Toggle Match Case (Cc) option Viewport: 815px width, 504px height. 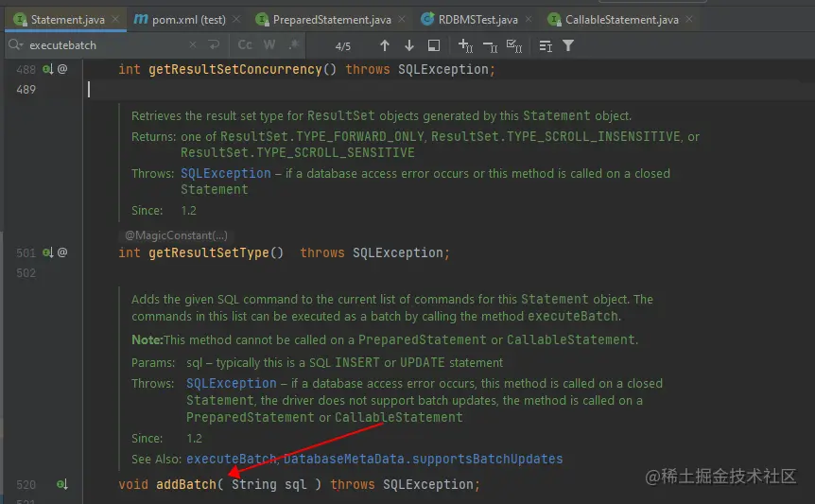pyautogui.click(x=245, y=45)
